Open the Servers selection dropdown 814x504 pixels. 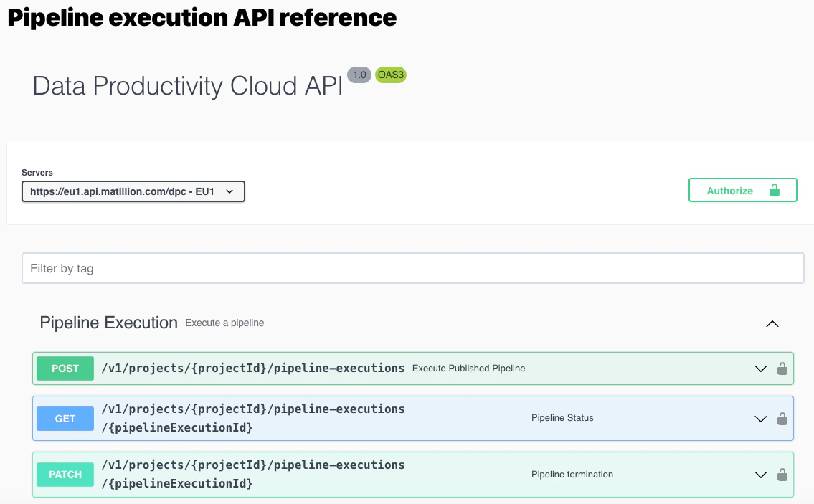133,191
